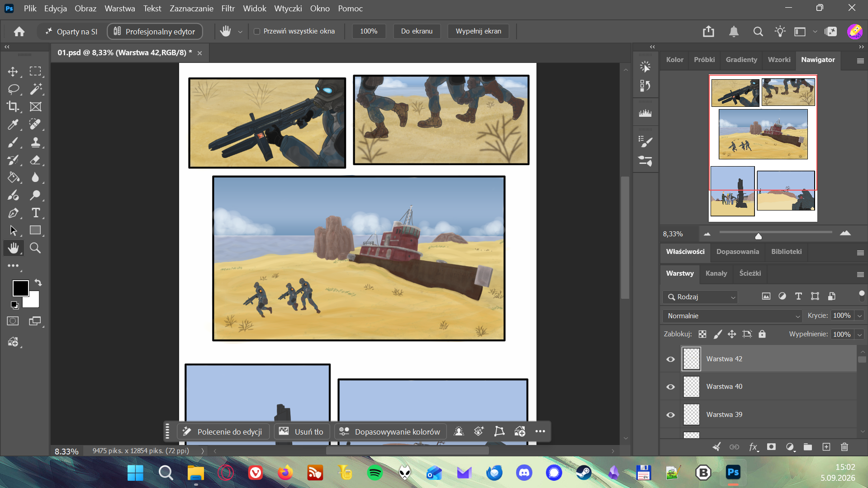Click the Usuń tło button
This screenshot has height=488, width=868.
point(302,431)
